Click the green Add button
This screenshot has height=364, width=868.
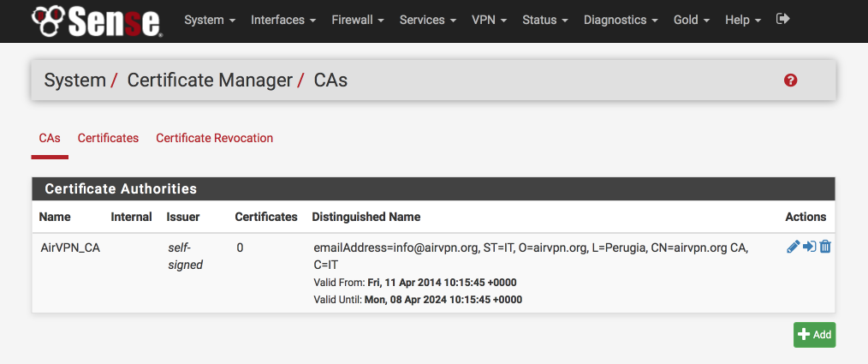pos(814,335)
